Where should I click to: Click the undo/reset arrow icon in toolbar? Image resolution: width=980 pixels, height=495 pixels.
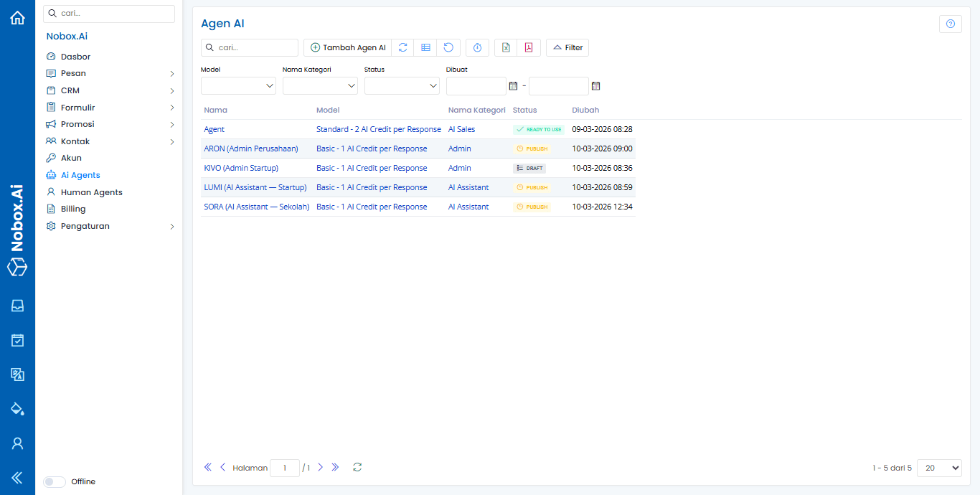[448, 47]
